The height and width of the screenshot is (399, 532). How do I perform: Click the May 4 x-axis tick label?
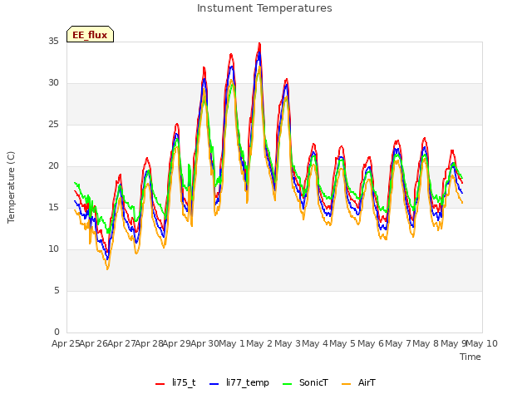click(315, 343)
